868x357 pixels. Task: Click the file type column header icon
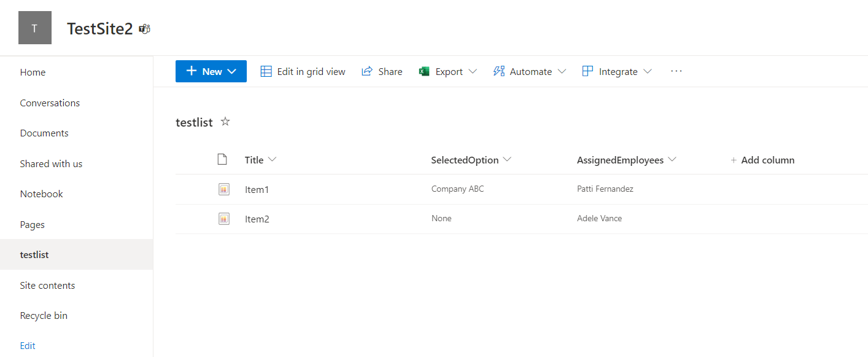pyautogui.click(x=222, y=160)
